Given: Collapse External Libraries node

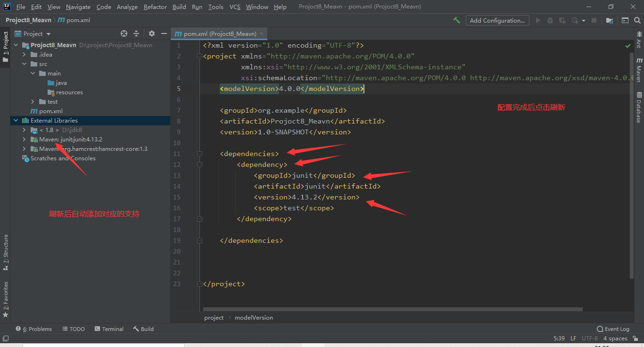Looking at the screenshot, I should [x=16, y=121].
